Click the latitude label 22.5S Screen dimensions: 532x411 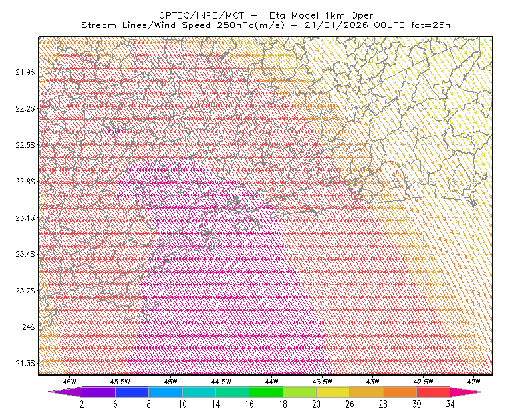coord(25,145)
